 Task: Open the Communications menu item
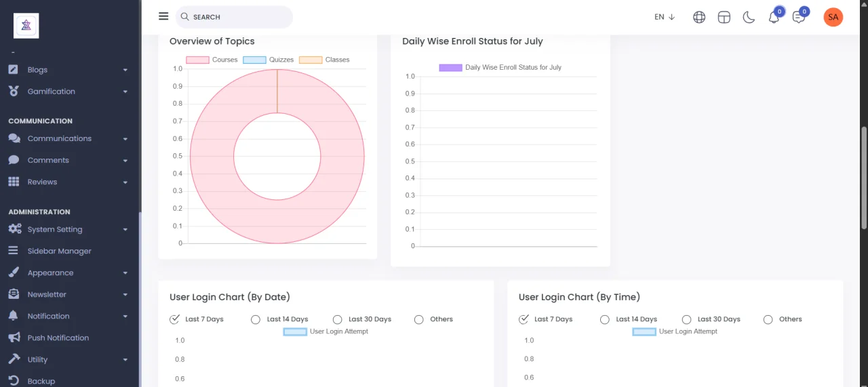pyautogui.click(x=68, y=138)
